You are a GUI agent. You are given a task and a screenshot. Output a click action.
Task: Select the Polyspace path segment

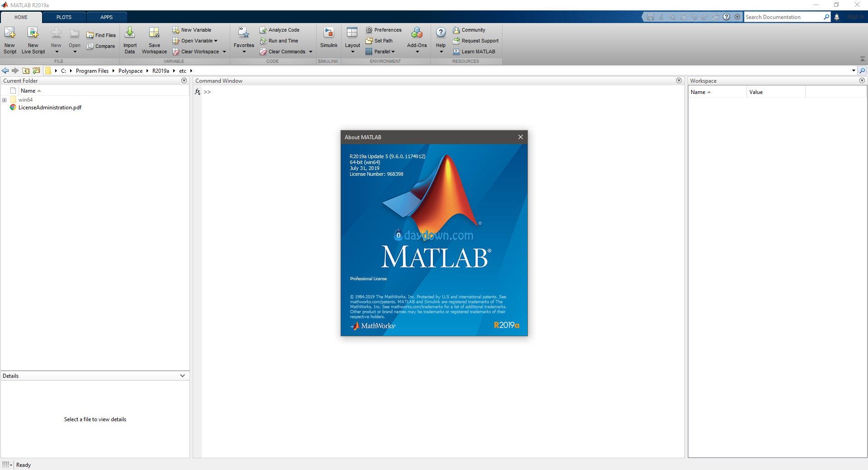coord(130,71)
